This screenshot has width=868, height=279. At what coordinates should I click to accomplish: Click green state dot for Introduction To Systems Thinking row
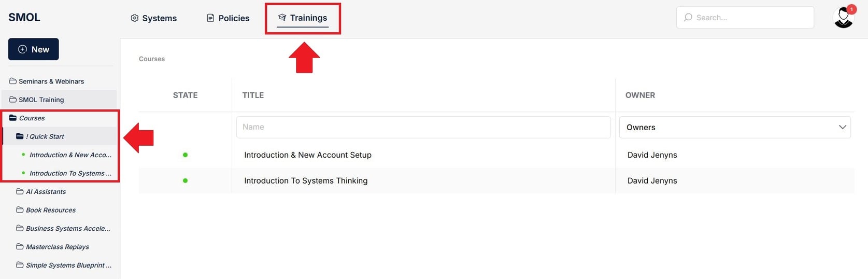[x=185, y=180]
